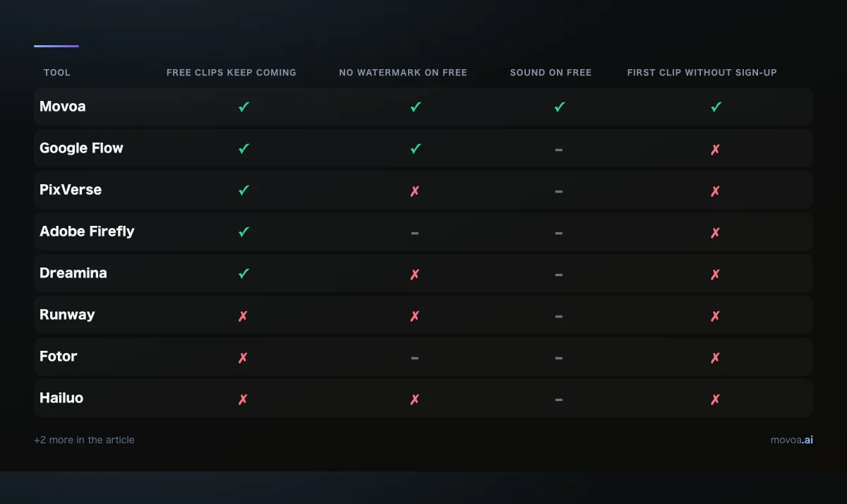This screenshot has width=847, height=504.
Task: Select the Adobe Firefly row label
Action: (87, 232)
